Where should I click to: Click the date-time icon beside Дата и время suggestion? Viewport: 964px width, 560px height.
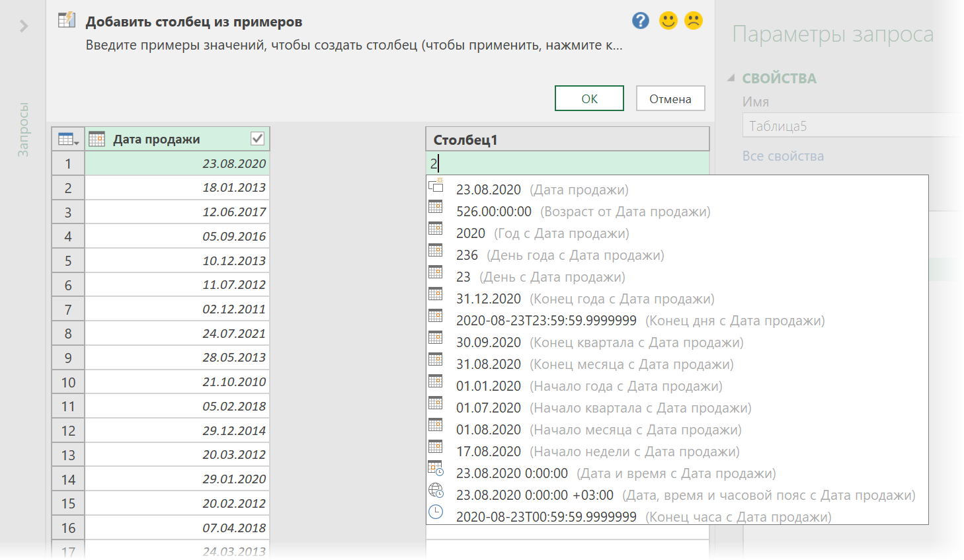(436, 468)
